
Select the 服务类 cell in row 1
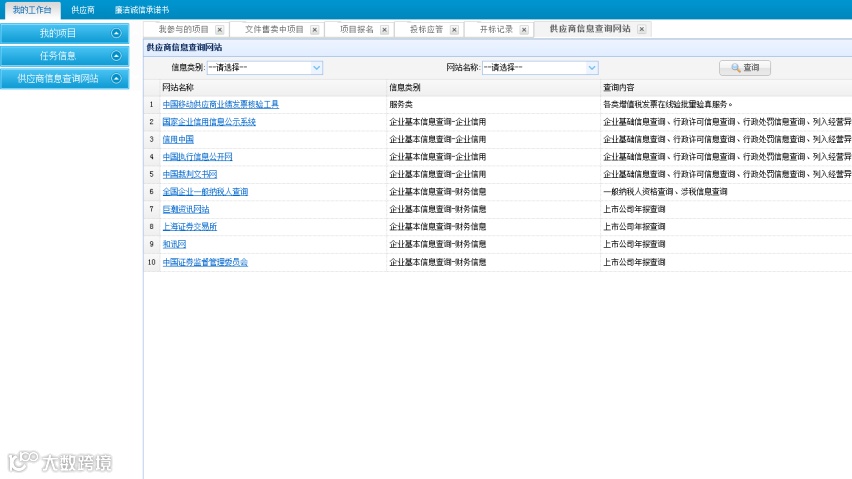(493, 104)
